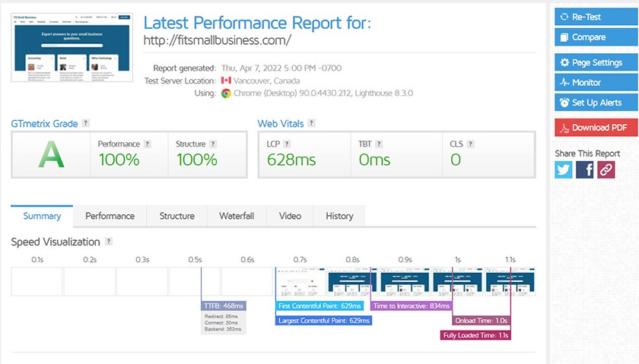Click Time to Interactive: 834ms marker
The width and height of the screenshot is (639, 364).
coord(412,305)
